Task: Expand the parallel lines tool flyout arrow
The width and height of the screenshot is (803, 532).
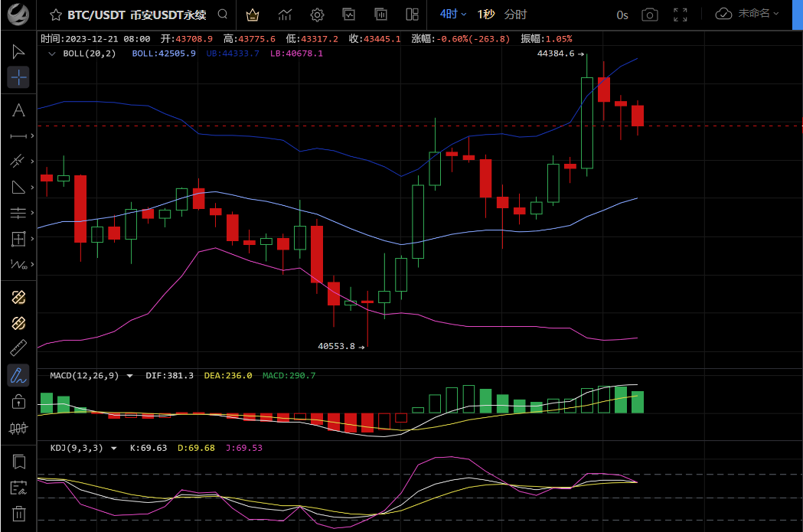Action: click(32, 162)
